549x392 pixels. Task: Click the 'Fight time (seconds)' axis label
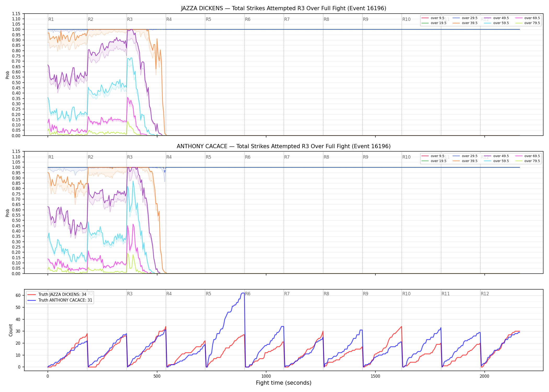284,383
